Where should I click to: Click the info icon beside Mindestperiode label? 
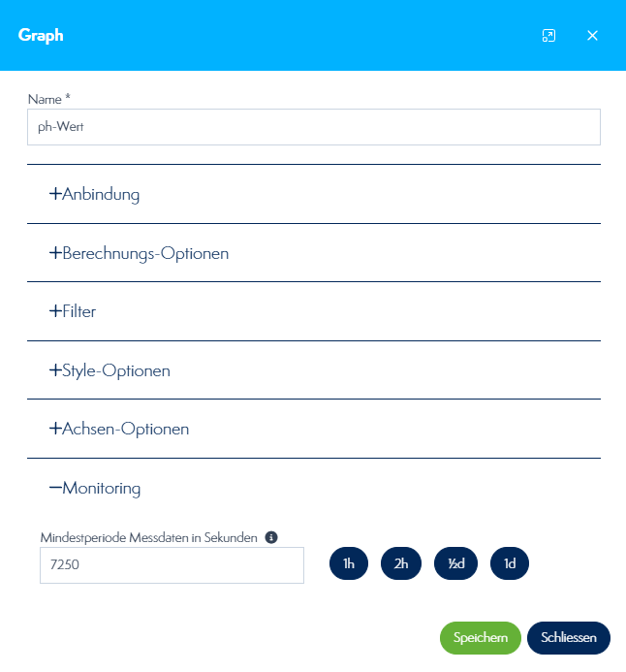[x=271, y=537]
